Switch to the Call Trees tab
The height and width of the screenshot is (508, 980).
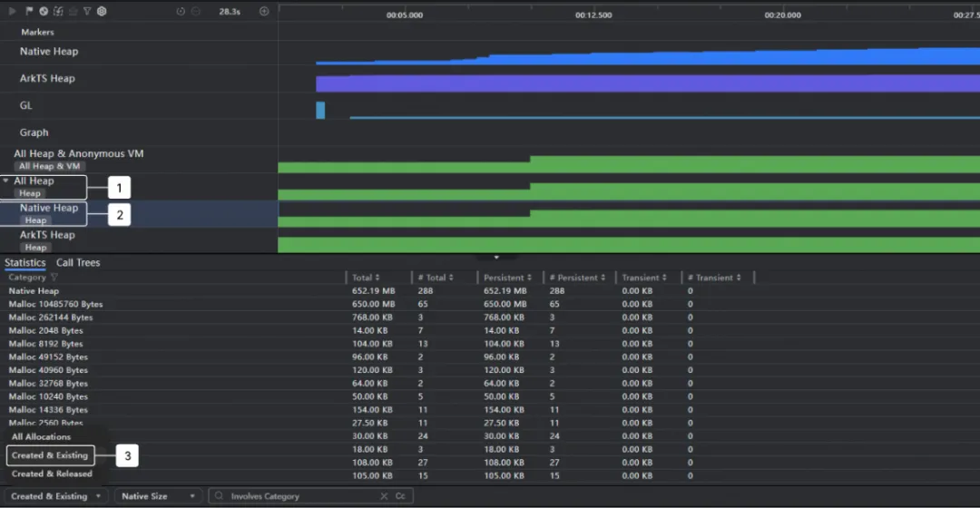(78, 262)
